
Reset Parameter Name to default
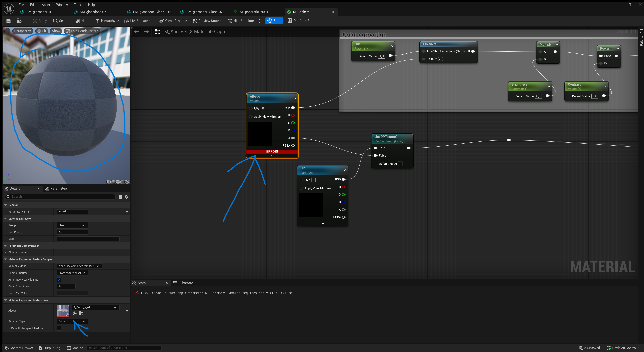pos(127,212)
